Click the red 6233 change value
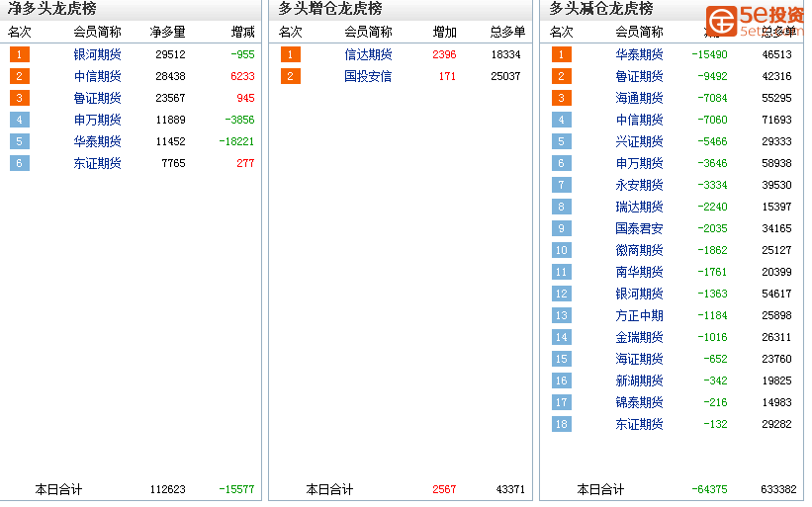This screenshot has width=812, height=507. pos(242,76)
